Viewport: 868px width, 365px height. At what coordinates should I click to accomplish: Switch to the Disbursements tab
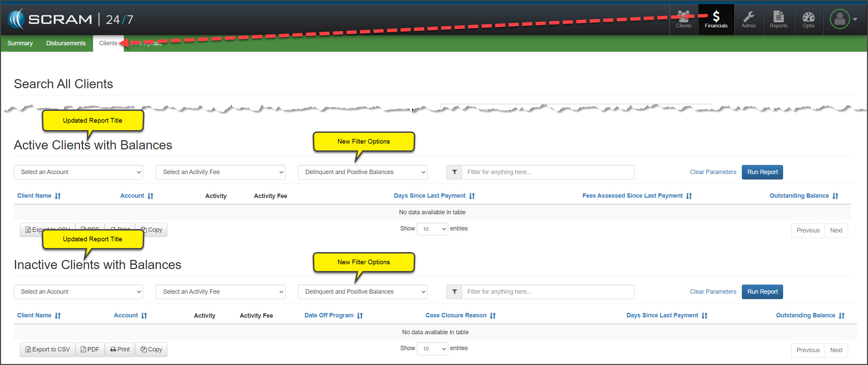pos(66,43)
